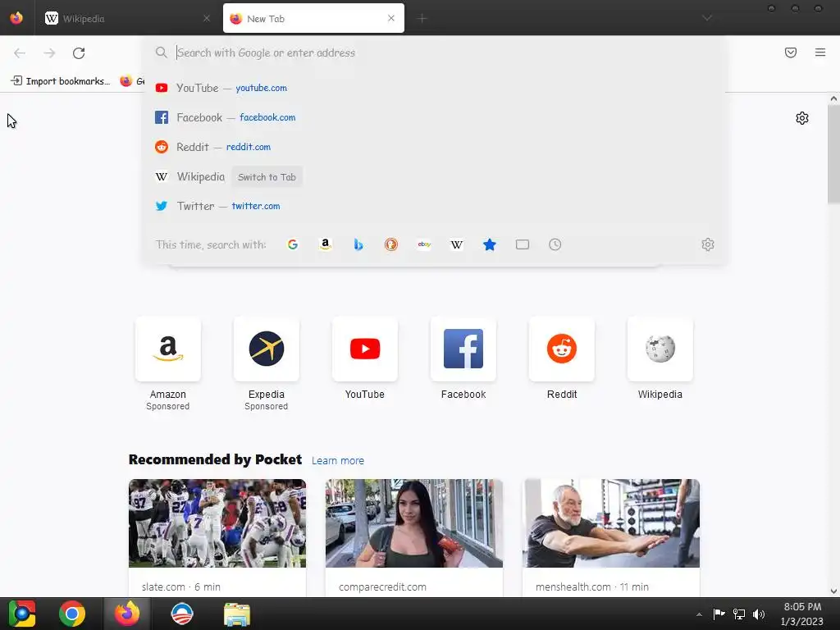Switch to the Wikipedia browser tab

point(127,18)
